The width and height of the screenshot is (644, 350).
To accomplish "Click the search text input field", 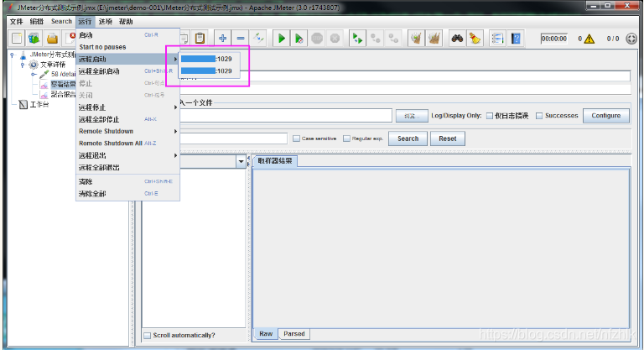I will [x=233, y=138].
